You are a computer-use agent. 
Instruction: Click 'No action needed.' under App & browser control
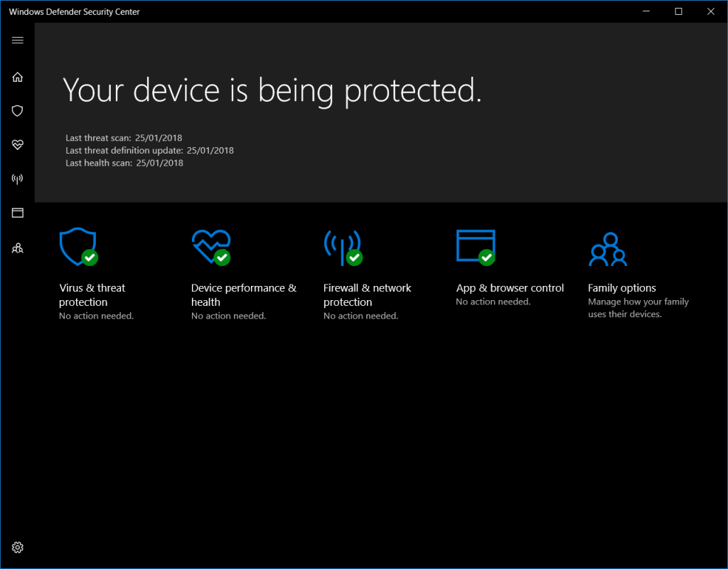[x=493, y=302]
